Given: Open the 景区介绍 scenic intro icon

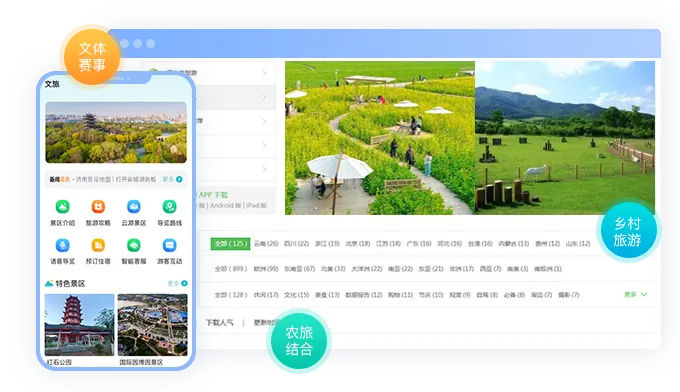Looking at the screenshot, I should pos(62,207).
